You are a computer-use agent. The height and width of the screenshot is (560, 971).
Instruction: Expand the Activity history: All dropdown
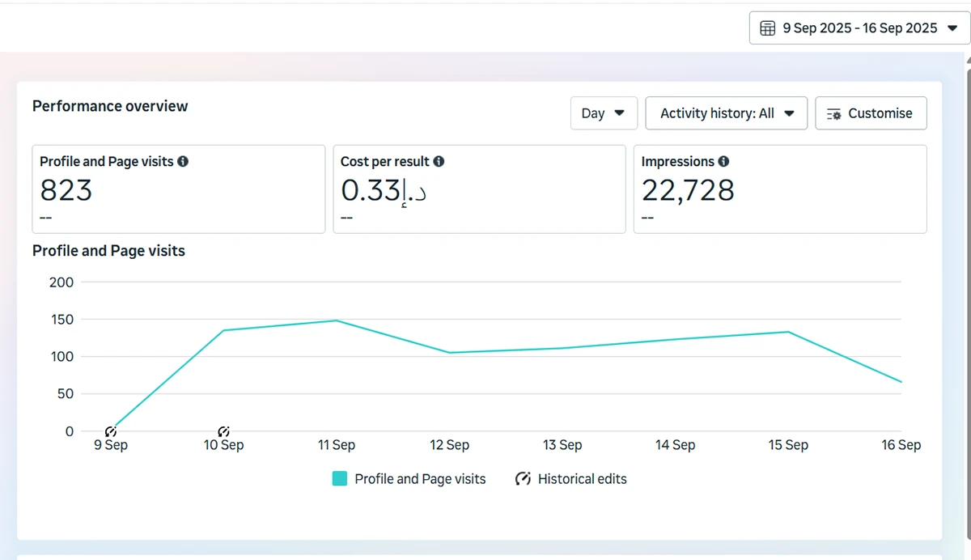point(726,113)
